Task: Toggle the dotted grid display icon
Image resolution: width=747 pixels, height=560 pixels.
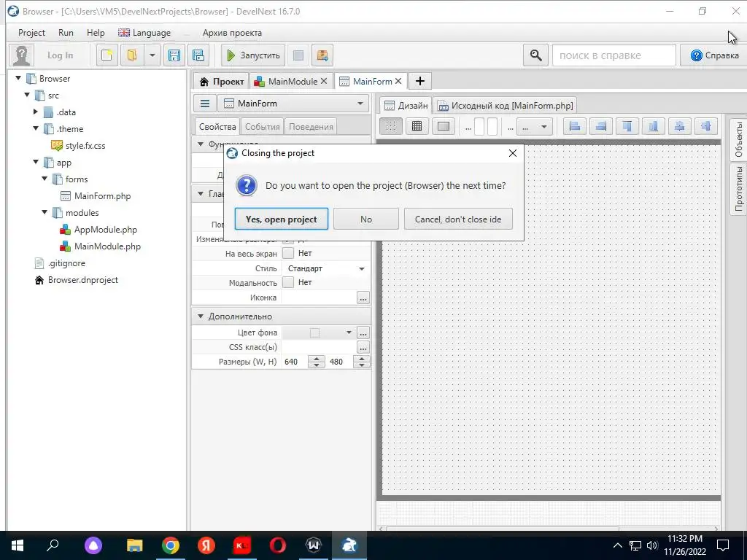Action: (391, 126)
